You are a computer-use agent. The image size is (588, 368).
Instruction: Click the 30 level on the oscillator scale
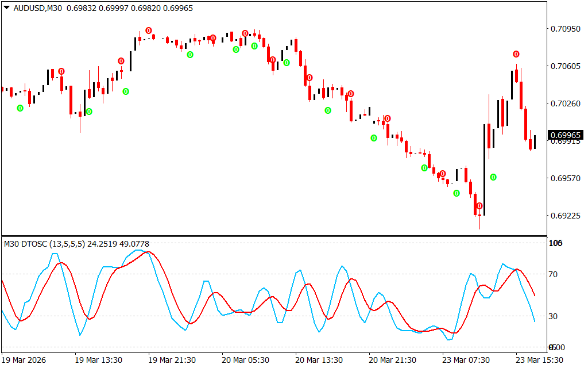click(x=554, y=316)
